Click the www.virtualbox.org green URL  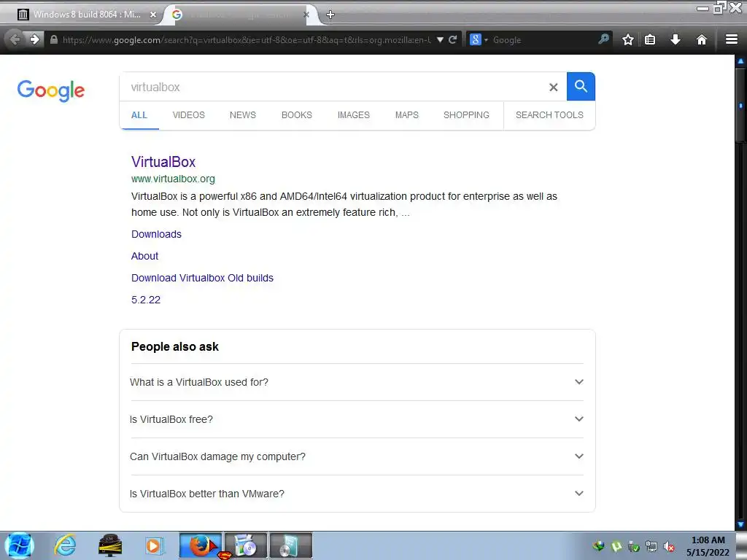[173, 179]
